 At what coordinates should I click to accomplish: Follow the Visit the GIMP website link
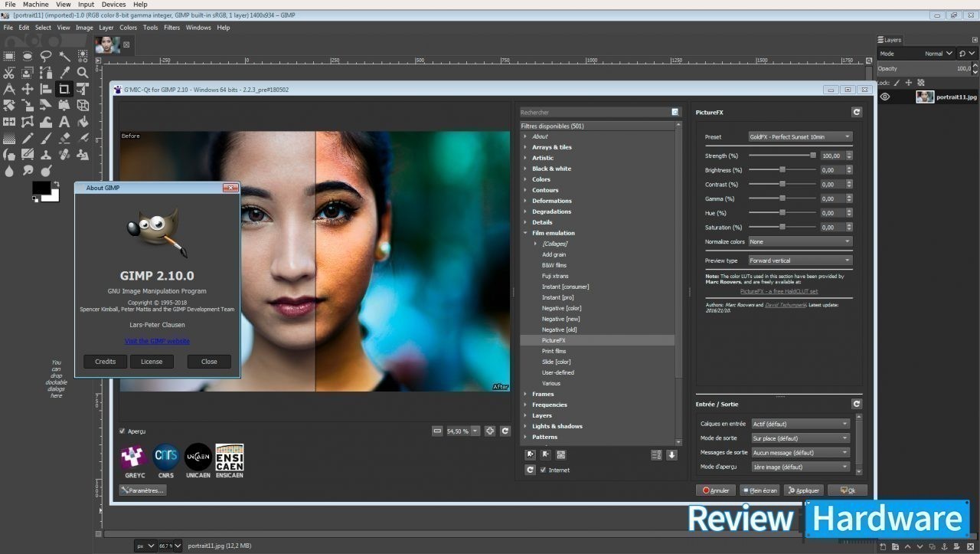coord(157,341)
